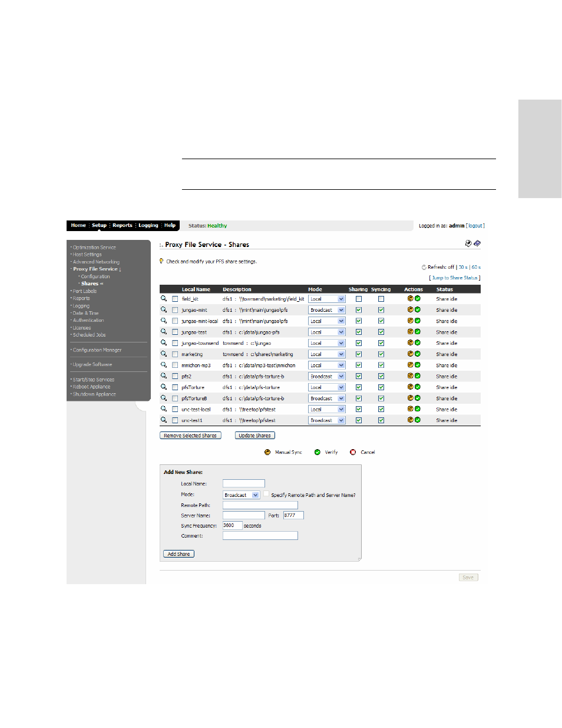562x728 pixels.
Task: Click the Manual Sync legend icon
Action: (267, 452)
